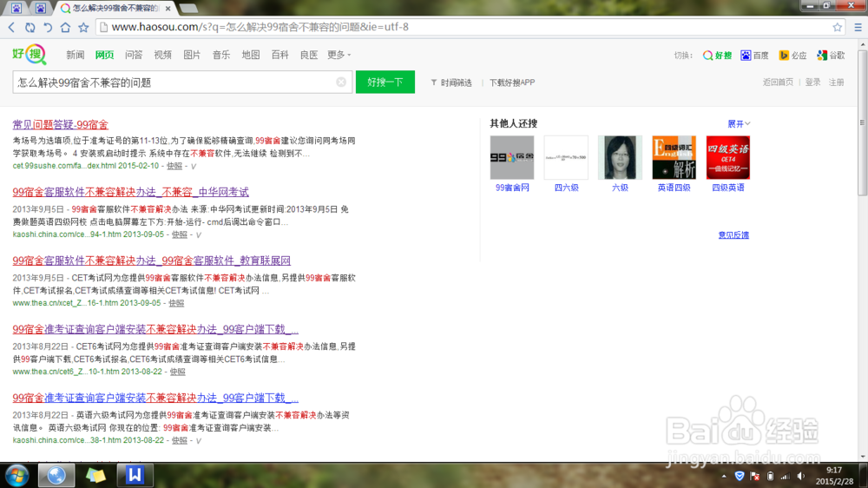Select the 图片 search category
The width and height of the screenshot is (868, 488).
click(192, 55)
